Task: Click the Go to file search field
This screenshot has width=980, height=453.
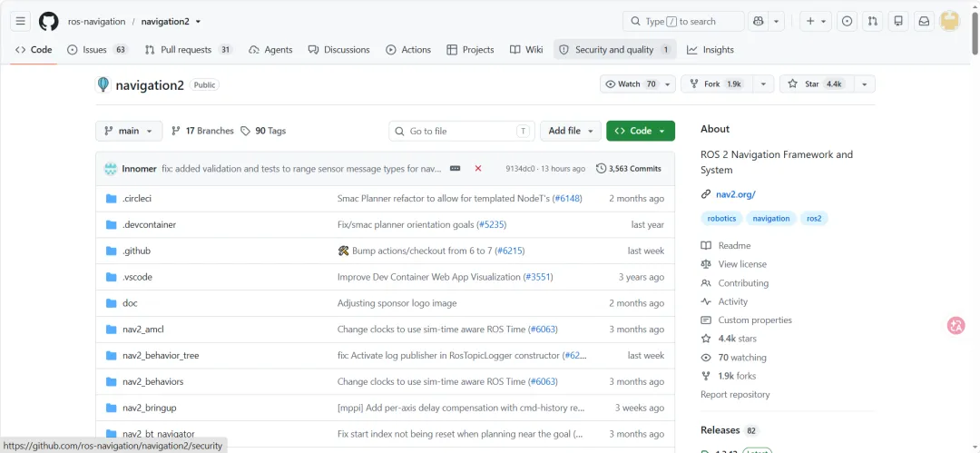Action: 461,131
